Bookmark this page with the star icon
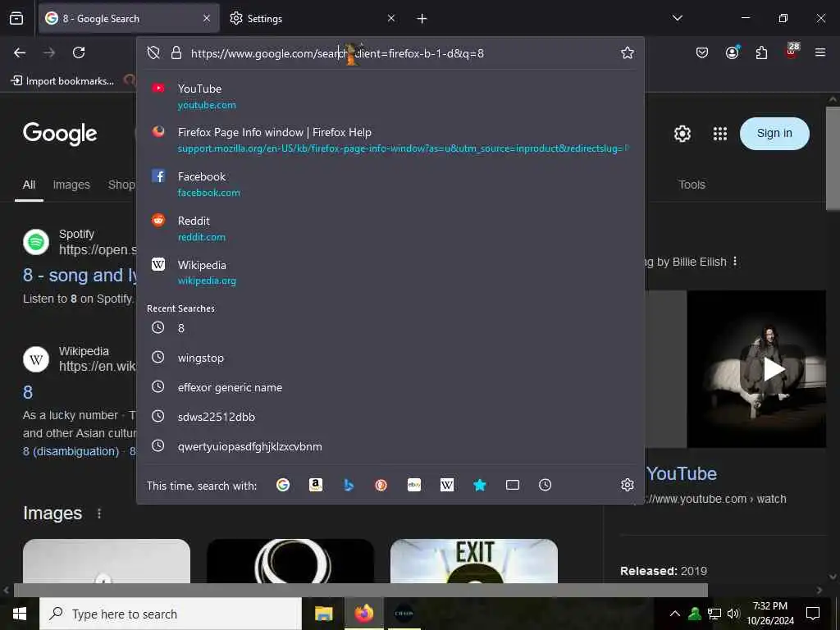This screenshot has width=840, height=630. click(x=628, y=52)
